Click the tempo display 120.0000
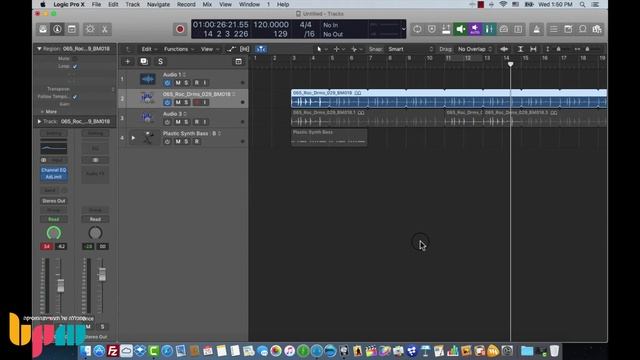The height and width of the screenshot is (360, 640). click(271, 24)
